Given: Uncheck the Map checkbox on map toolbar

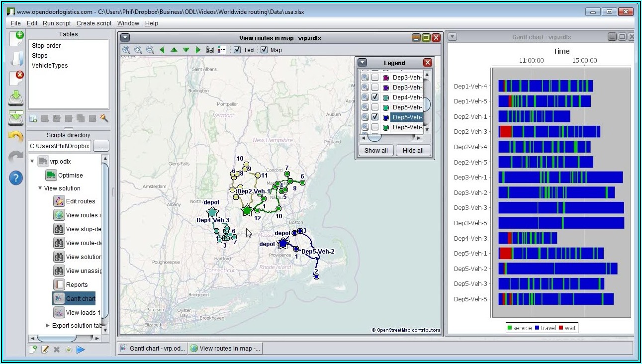Looking at the screenshot, I should (x=264, y=50).
